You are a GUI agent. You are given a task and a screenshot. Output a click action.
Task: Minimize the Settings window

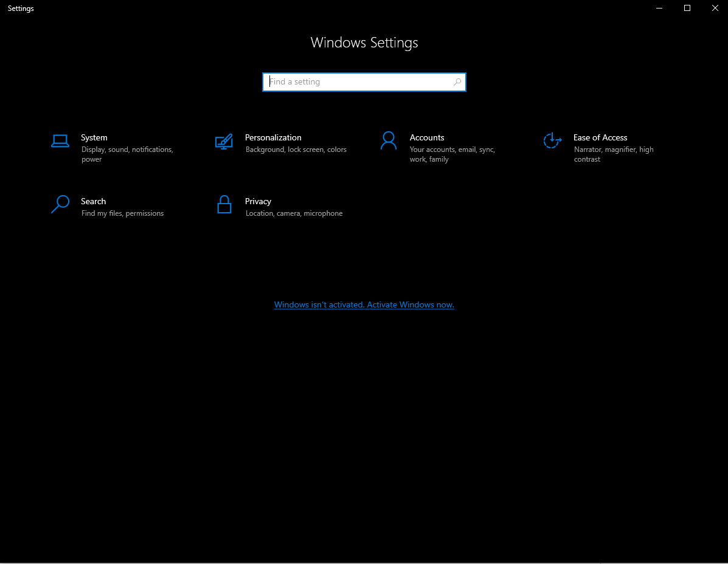659,9
